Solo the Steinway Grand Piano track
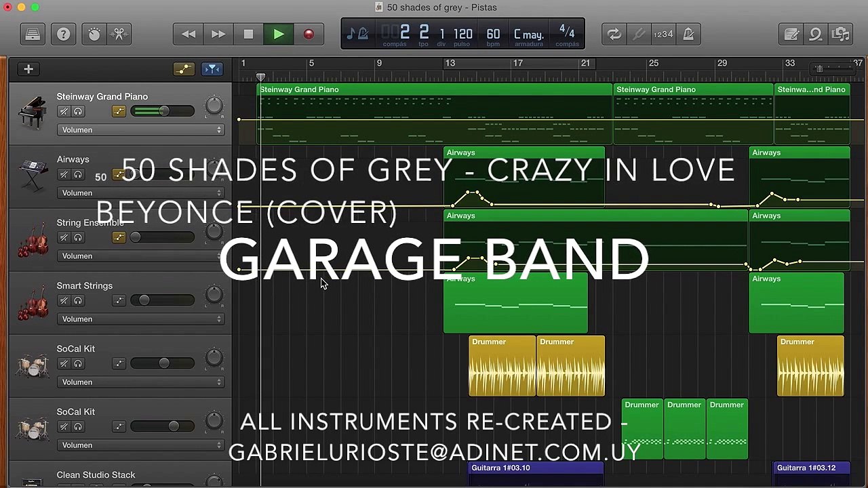Viewport: 868px width, 488px height. point(78,111)
